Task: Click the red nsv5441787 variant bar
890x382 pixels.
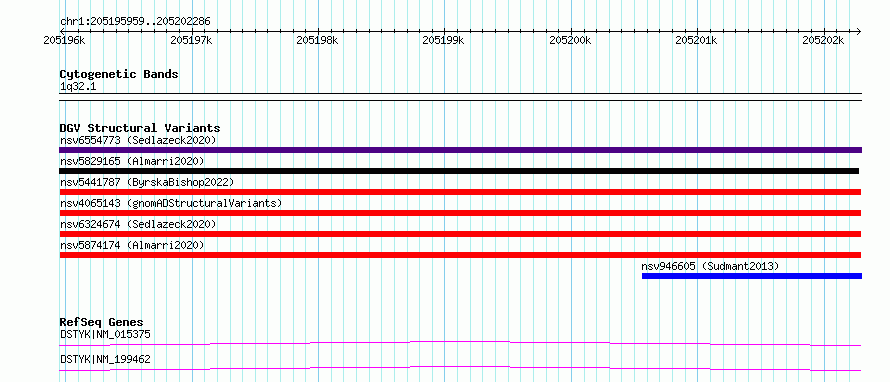Action: click(460, 192)
